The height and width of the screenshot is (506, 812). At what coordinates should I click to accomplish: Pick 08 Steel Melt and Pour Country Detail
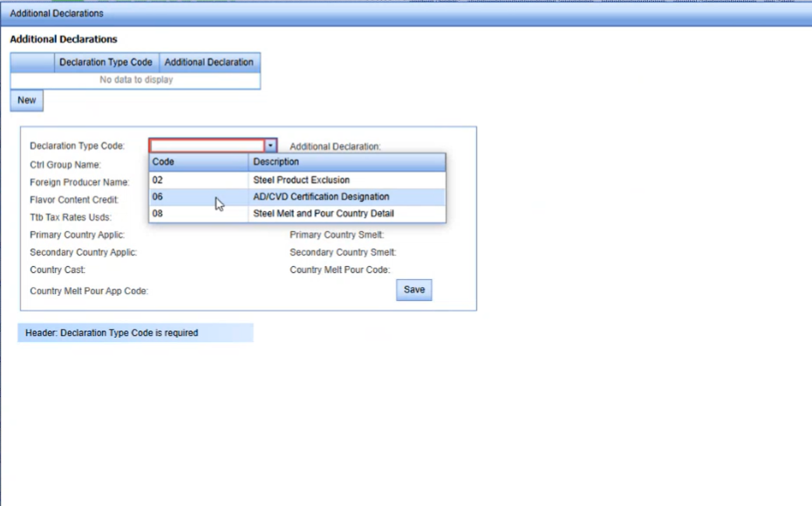click(x=323, y=214)
